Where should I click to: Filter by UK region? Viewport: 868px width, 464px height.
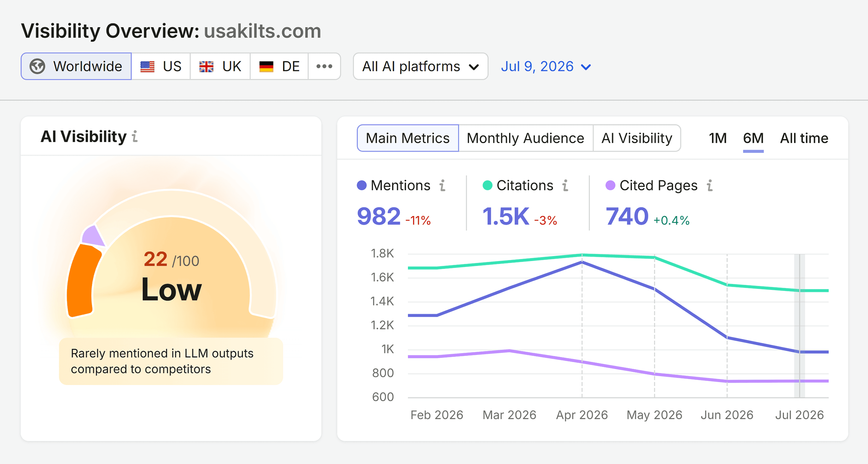[220, 66]
